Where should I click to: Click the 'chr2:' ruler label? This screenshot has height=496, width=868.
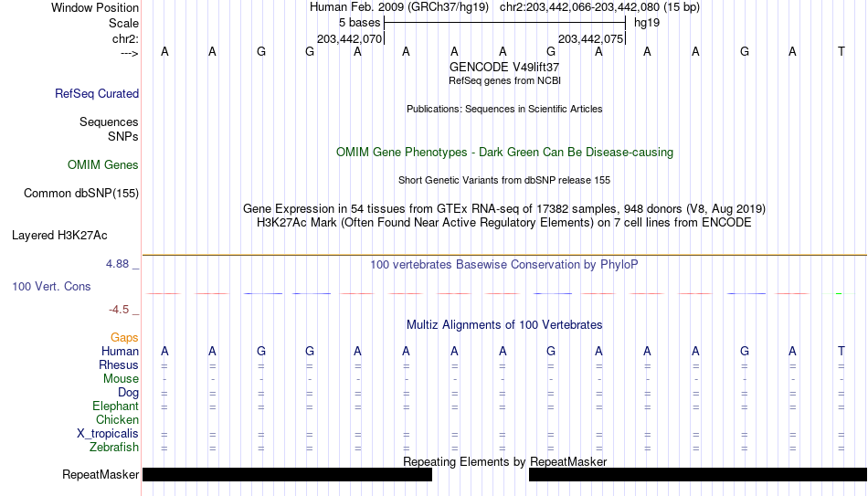pyautogui.click(x=125, y=38)
